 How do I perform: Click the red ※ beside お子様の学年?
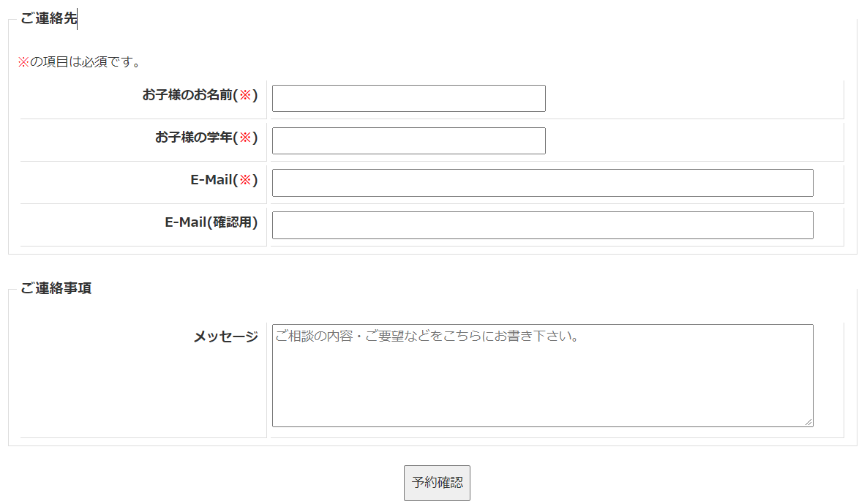click(245, 138)
